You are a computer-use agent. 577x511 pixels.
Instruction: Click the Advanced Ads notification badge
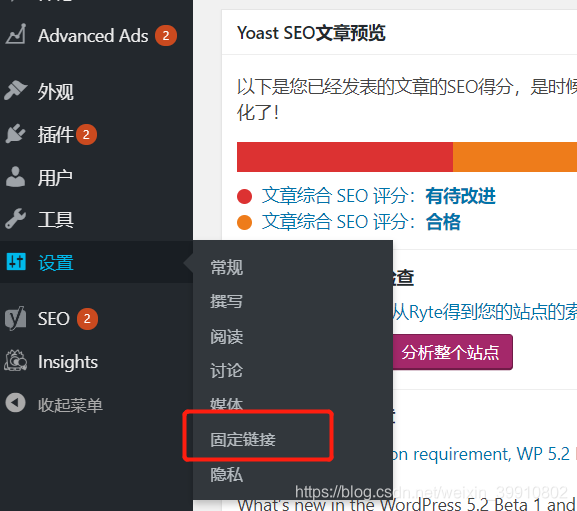(166, 36)
